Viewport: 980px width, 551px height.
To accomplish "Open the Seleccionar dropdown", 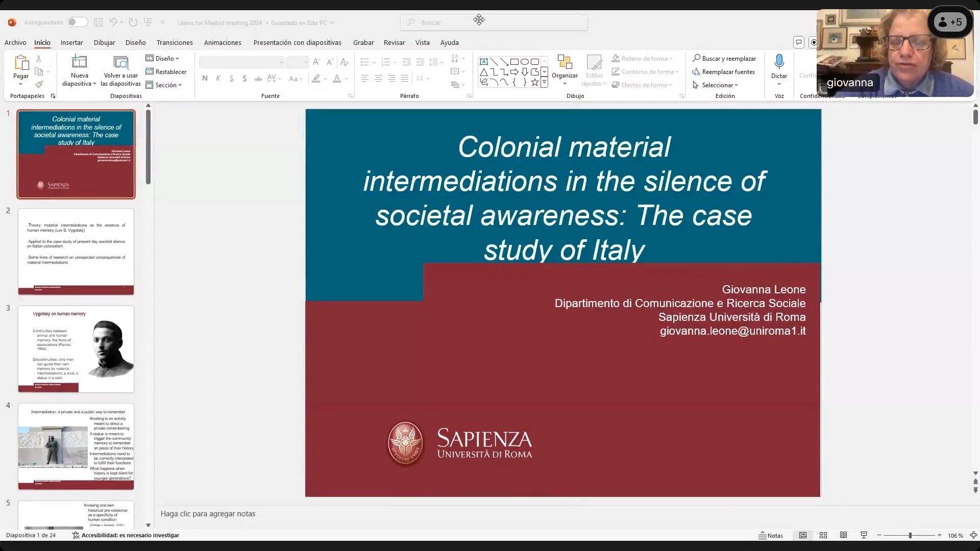I will tap(715, 85).
